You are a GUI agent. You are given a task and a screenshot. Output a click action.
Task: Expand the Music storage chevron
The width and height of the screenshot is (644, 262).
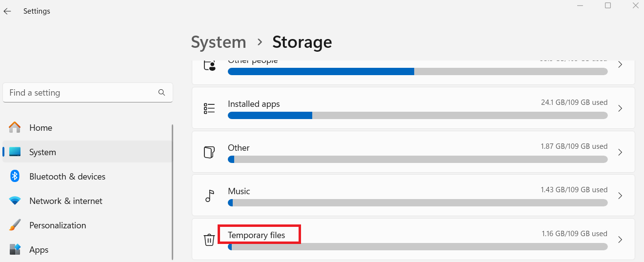620,196
